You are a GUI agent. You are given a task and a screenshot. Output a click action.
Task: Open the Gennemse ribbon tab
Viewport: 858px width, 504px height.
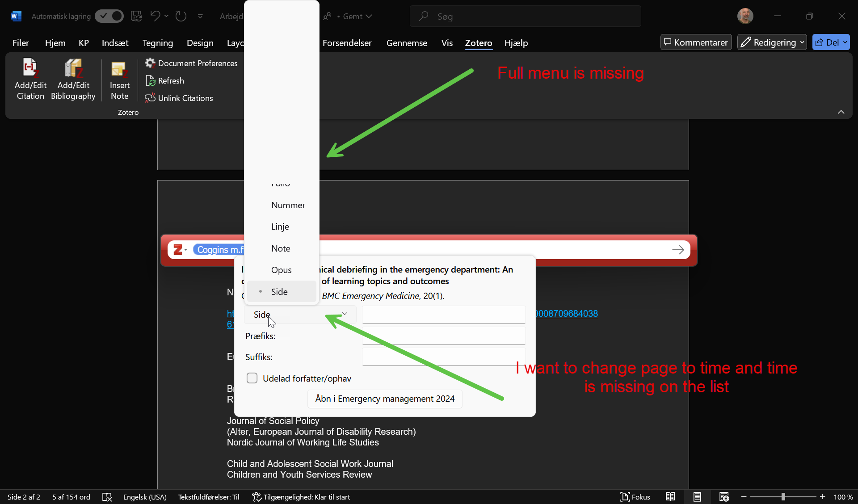pyautogui.click(x=407, y=43)
